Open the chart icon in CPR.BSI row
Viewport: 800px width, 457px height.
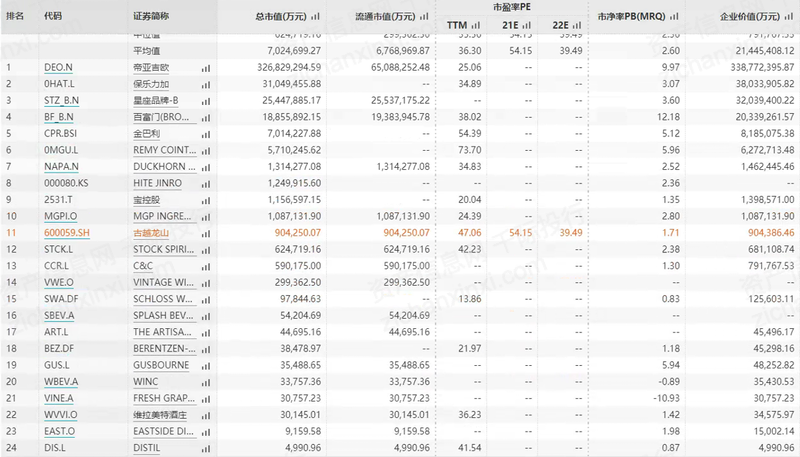[x=206, y=135]
